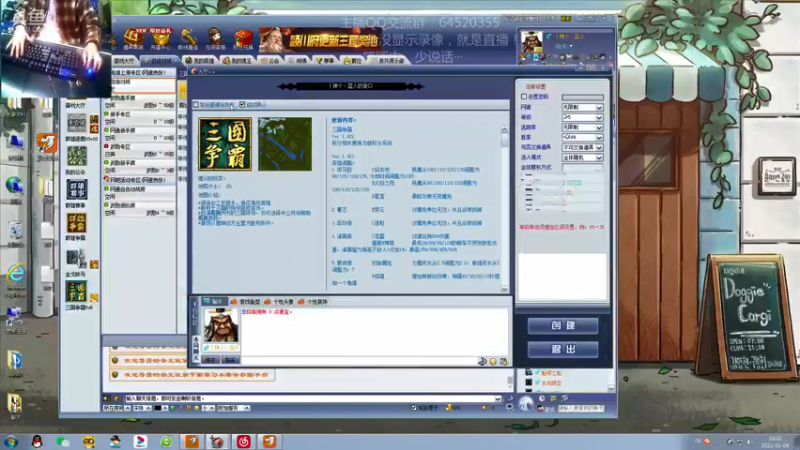Open the item exchange dropdown
Image resolution: width=800 pixels, height=450 pixels.
click(x=582, y=147)
